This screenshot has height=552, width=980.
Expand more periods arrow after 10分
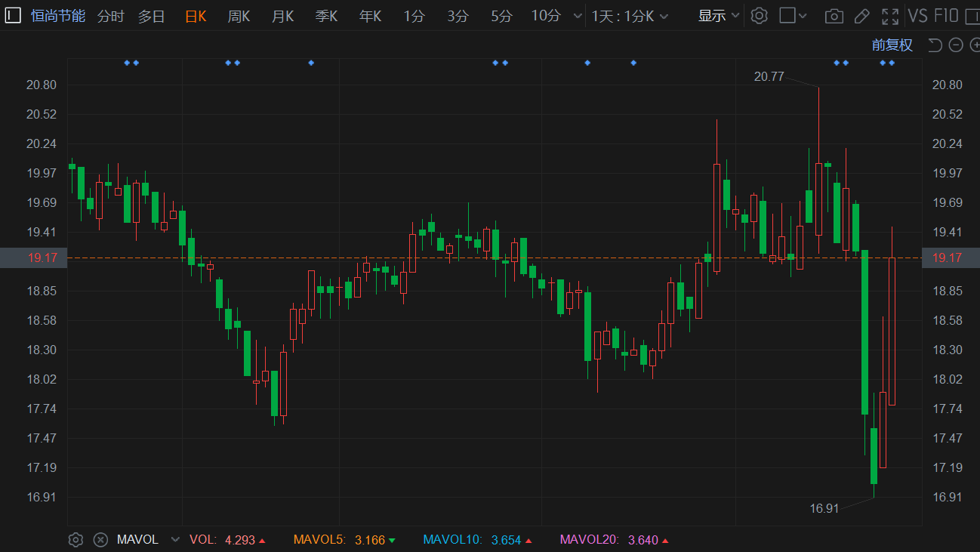click(578, 16)
